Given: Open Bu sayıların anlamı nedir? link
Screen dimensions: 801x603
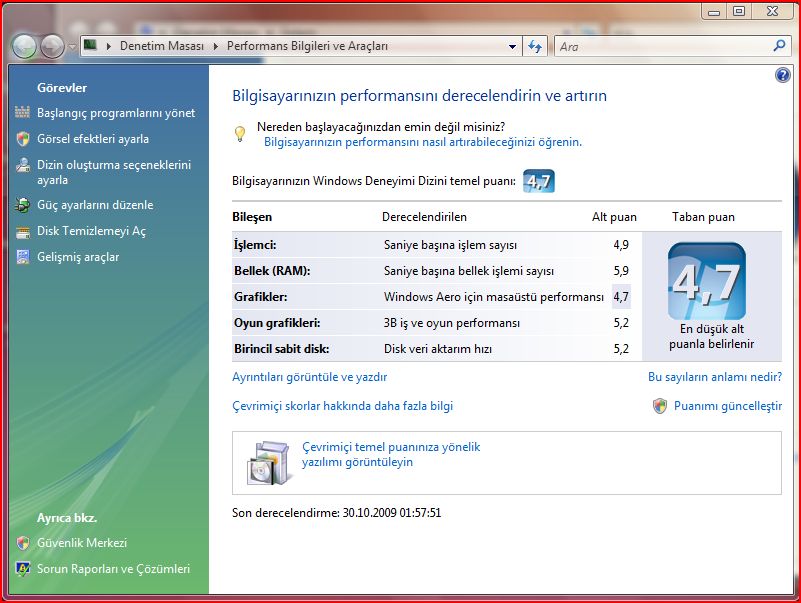Looking at the screenshot, I should pyautogui.click(x=715, y=377).
